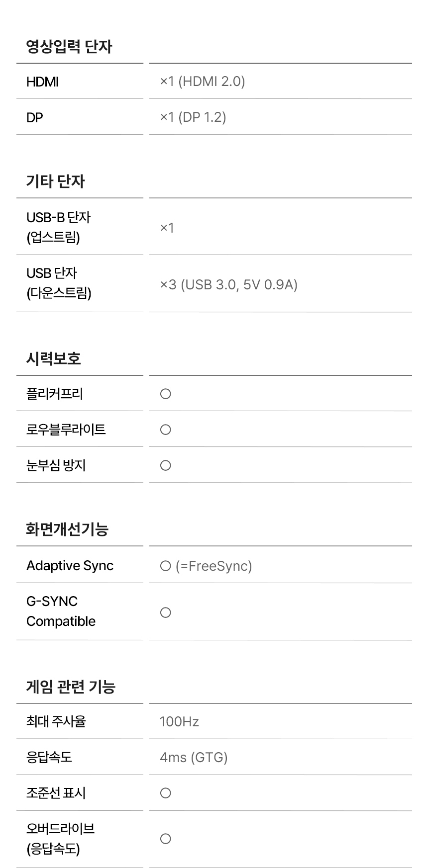Click the 화면개선기능 section heading
The width and height of the screenshot is (428, 868).
point(67,529)
